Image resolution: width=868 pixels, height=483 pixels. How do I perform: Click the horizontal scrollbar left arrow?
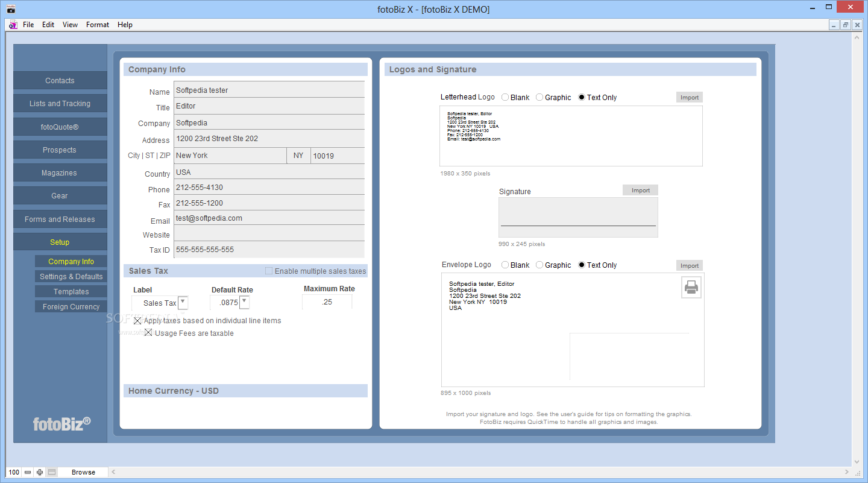click(x=113, y=472)
